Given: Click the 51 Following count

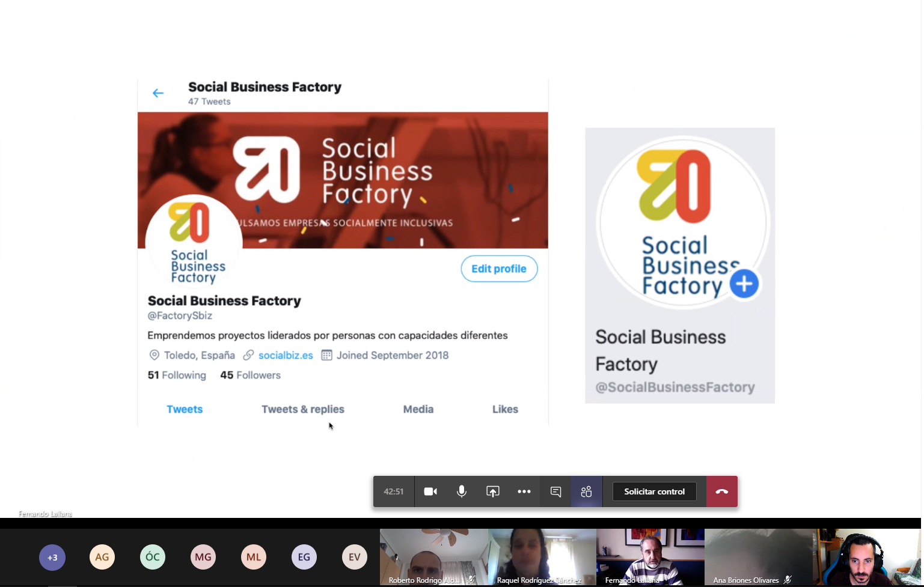Looking at the screenshot, I should click(x=177, y=375).
